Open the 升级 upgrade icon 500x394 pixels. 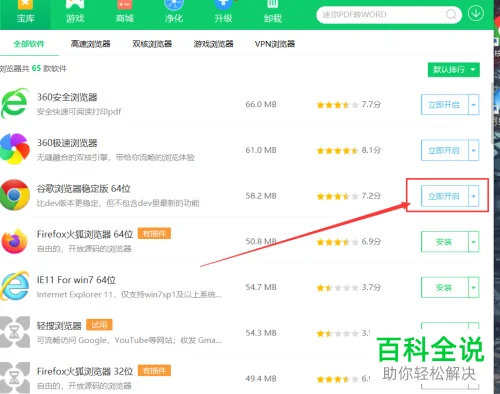(x=223, y=13)
